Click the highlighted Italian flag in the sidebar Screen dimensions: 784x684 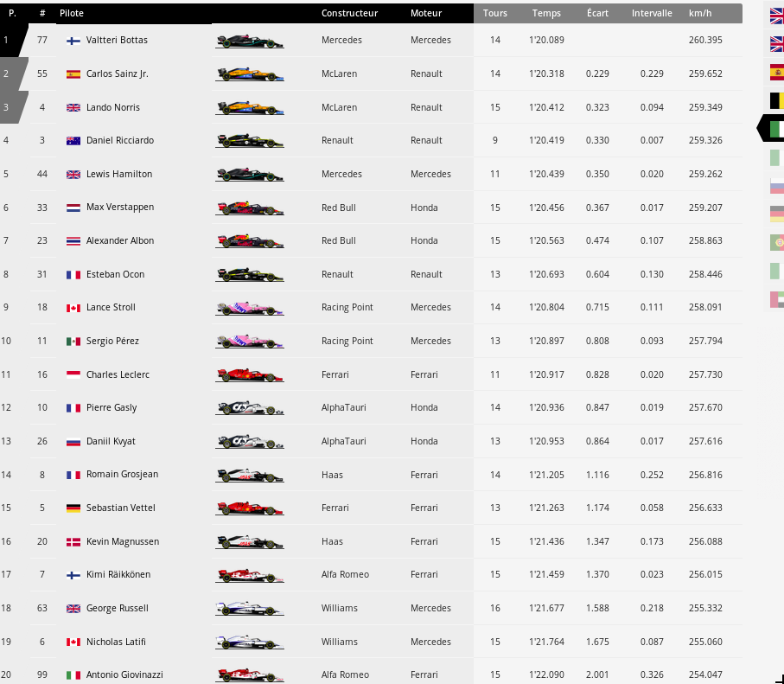(x=775, y=129)
